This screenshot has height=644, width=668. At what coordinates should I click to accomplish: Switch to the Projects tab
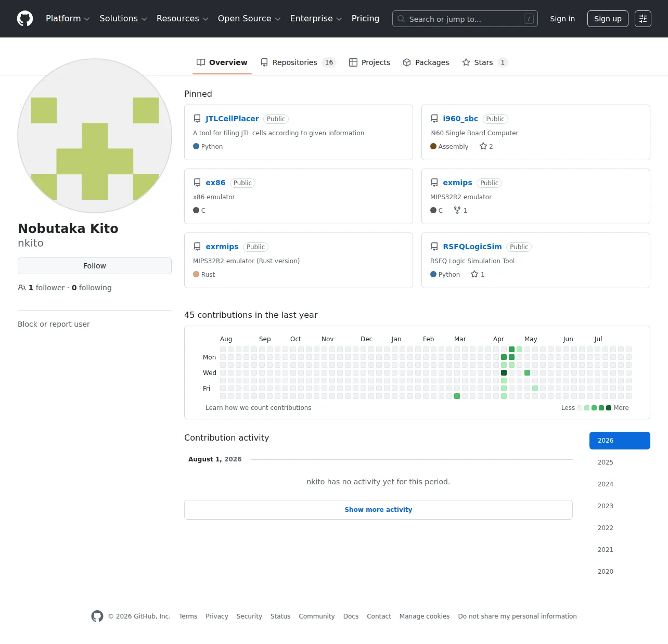(370, 62)
